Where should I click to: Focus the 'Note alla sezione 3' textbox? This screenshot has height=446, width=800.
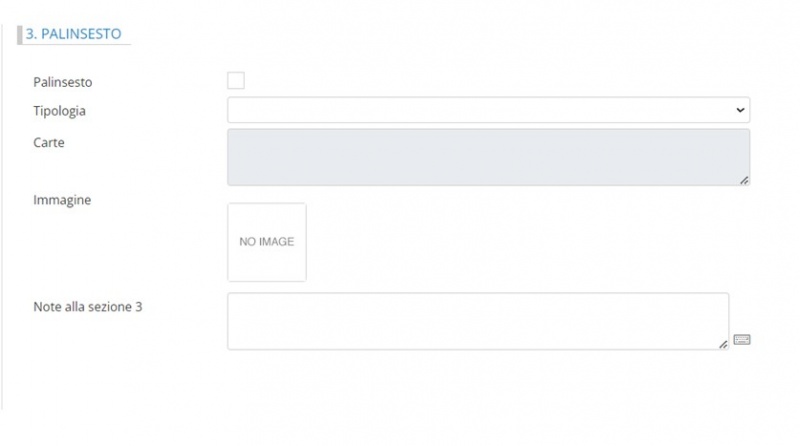click(478, 321)
